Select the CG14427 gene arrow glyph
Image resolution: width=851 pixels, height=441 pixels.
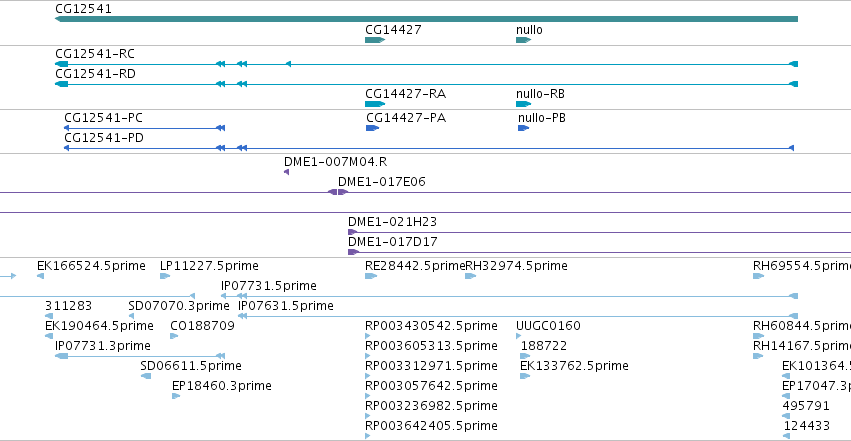coord(375,40)
